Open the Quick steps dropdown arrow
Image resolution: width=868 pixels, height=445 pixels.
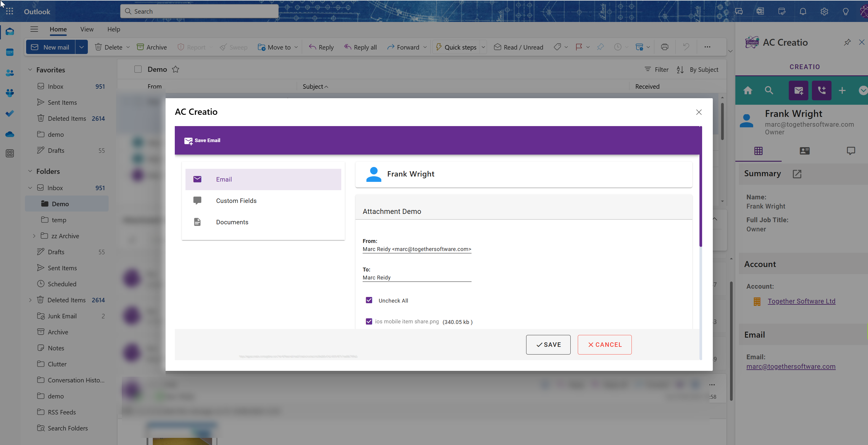483,47
